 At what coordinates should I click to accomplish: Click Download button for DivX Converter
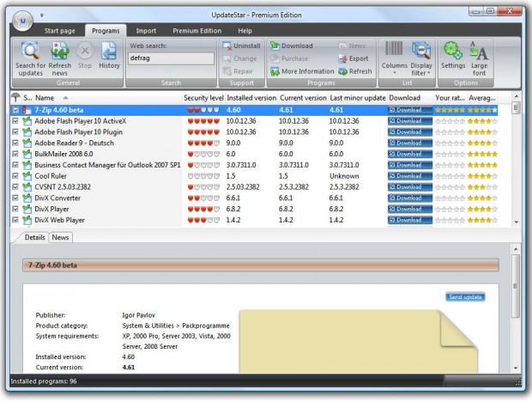[410, 198]
